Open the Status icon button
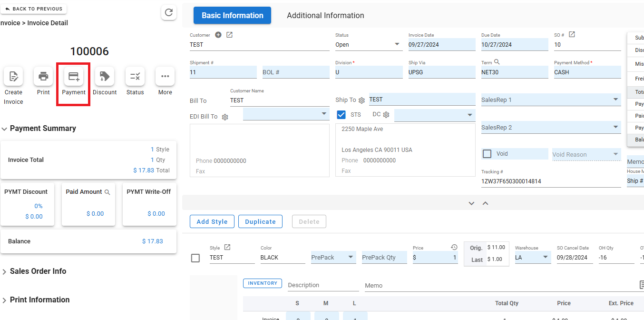644x320 pixels. tap(135, 76)
